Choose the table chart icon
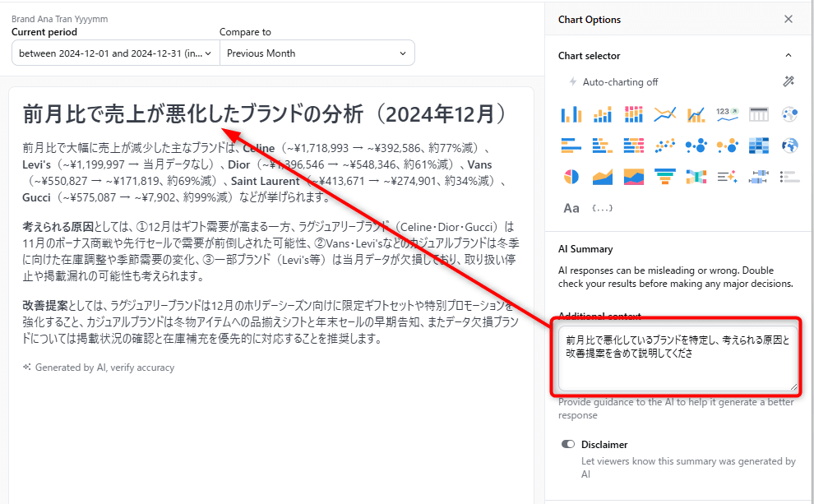The width and height of the screenshot is (814, 504). pyautogui.click(x=758, y=114)
